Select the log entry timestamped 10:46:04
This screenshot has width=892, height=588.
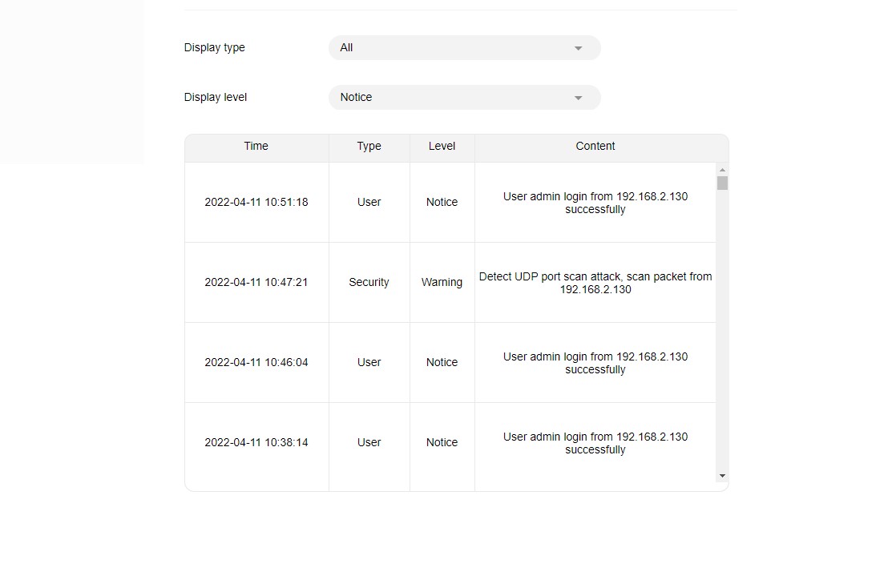coord(256,363)
